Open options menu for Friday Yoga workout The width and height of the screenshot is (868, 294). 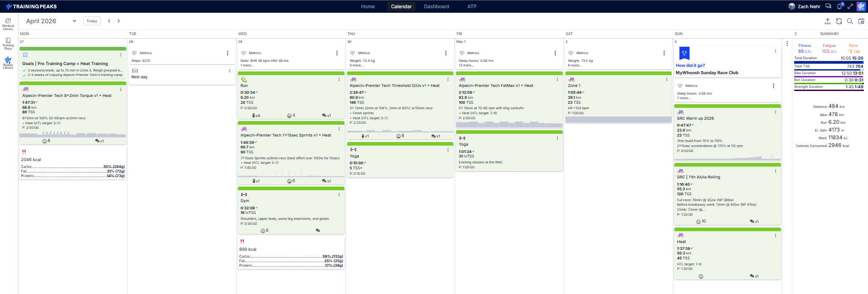557,138
